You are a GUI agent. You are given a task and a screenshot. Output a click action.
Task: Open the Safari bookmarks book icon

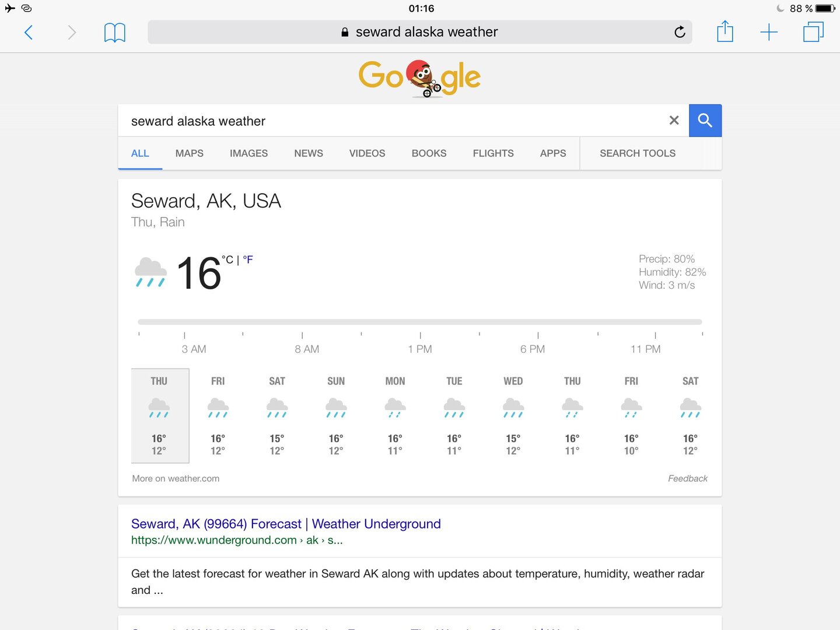click(x=114, y=32)
